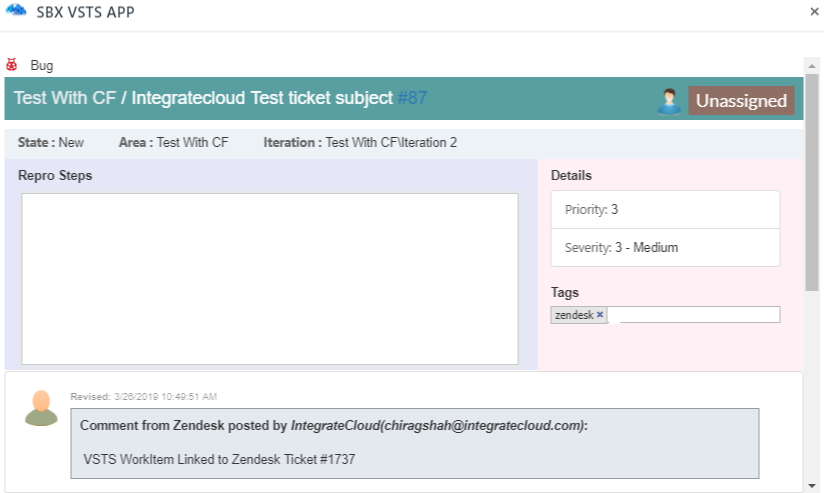Image resolution: width=824 pixels, height=493 pixels.
Task: Click the scrollbar up arrow
Action: [812, 66]
